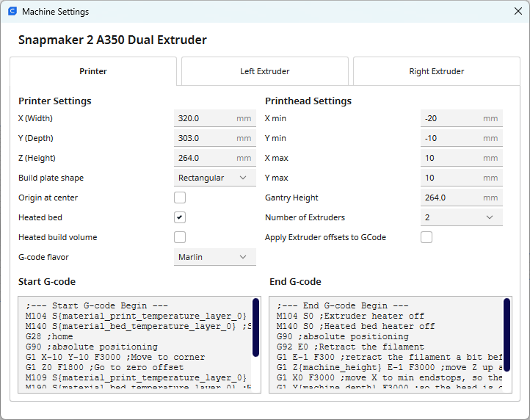
Task: Focus the Z (Height) input field
Action: pos(206,158)
